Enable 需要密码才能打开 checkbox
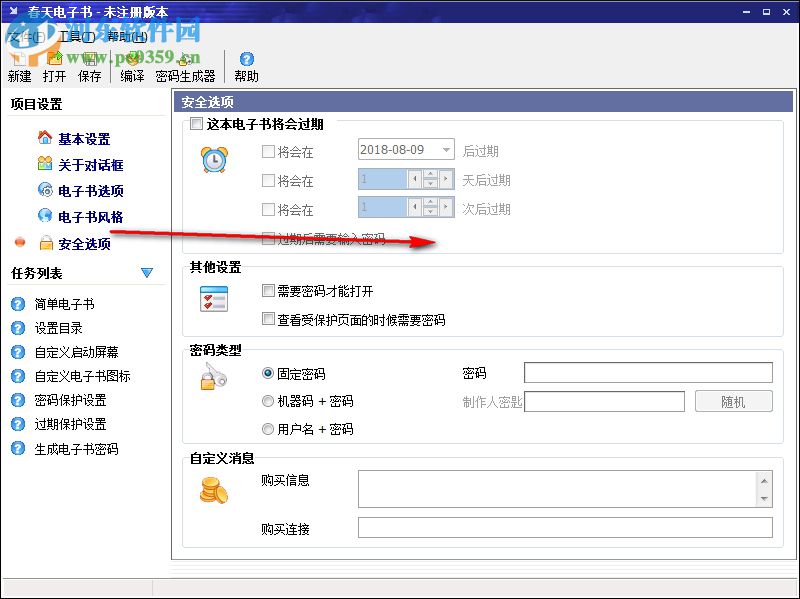This screenshot has height=599, width=800. coord(268,291)
